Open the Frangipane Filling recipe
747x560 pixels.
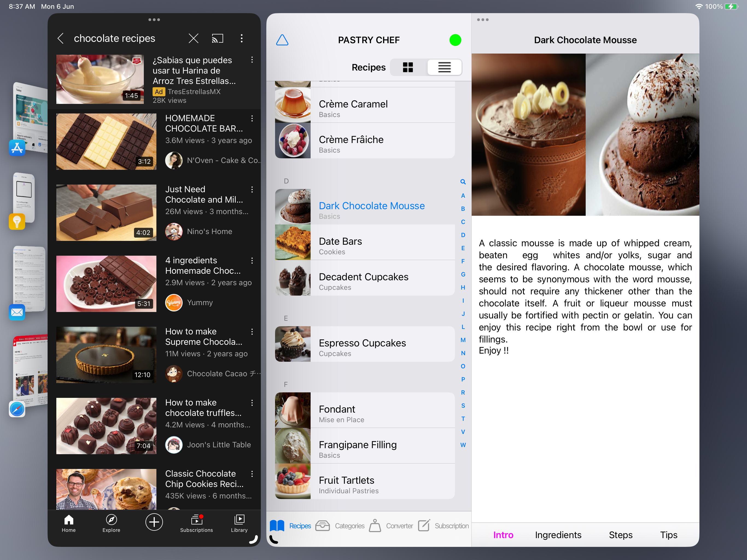coord(365,445)
